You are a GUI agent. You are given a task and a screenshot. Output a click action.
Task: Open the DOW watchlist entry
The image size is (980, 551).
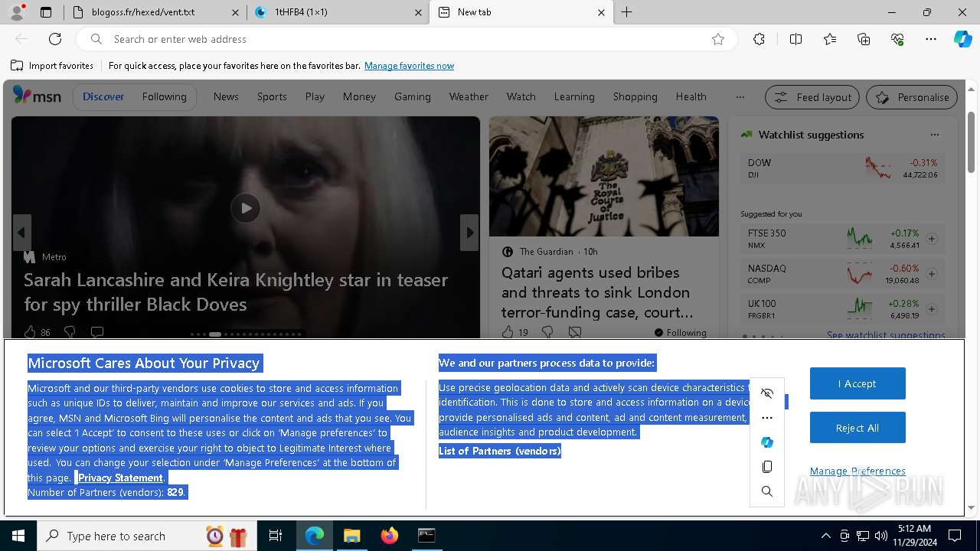point(842,168)
